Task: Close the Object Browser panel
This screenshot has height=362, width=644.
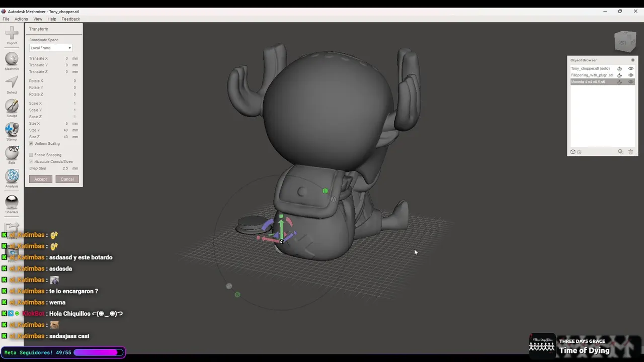Action: 633,60
